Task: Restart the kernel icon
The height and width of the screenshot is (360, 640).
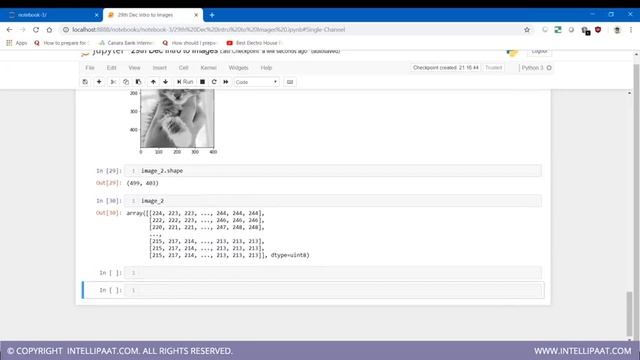Action: tap(214, 82)
